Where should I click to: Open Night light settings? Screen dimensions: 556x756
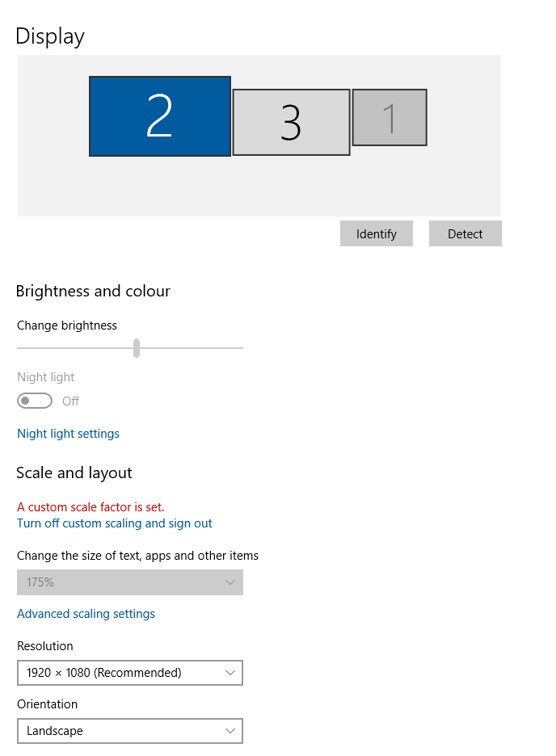click(68, 434)
